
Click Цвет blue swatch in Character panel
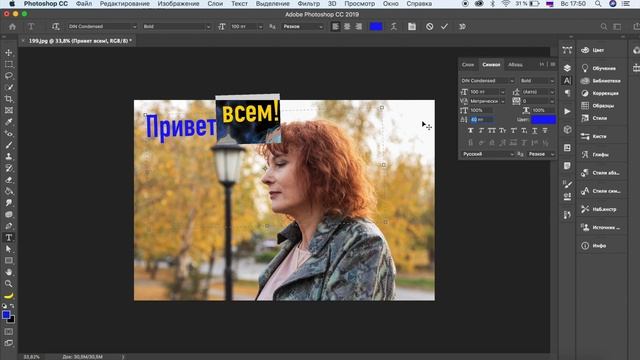[x=543, y=120]
